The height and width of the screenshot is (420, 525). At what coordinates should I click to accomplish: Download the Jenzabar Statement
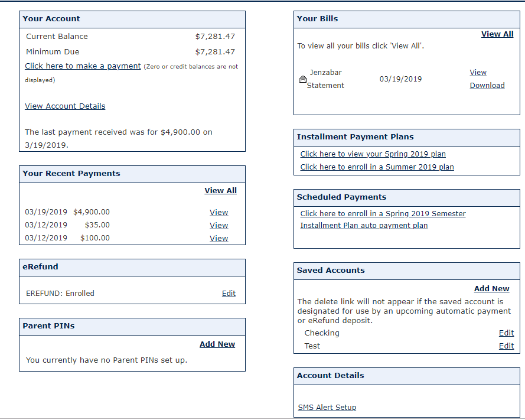pyautogui.click(x=487, y=85)
